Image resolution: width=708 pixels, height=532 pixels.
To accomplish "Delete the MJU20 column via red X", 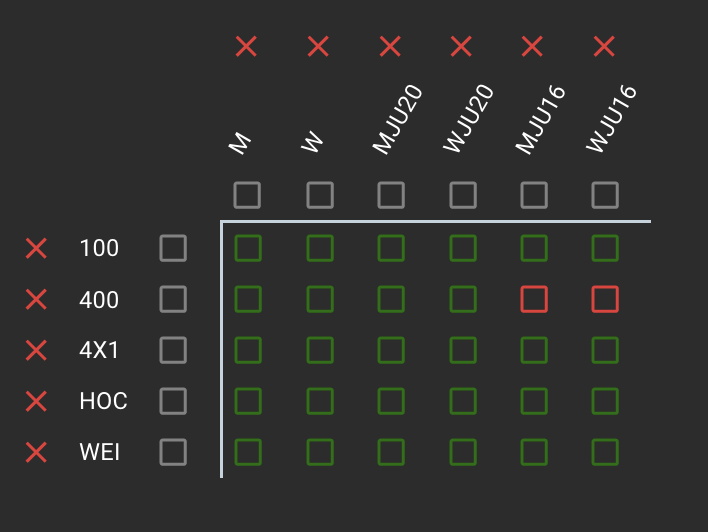I will pyautogui.click(x=390, y=46).
